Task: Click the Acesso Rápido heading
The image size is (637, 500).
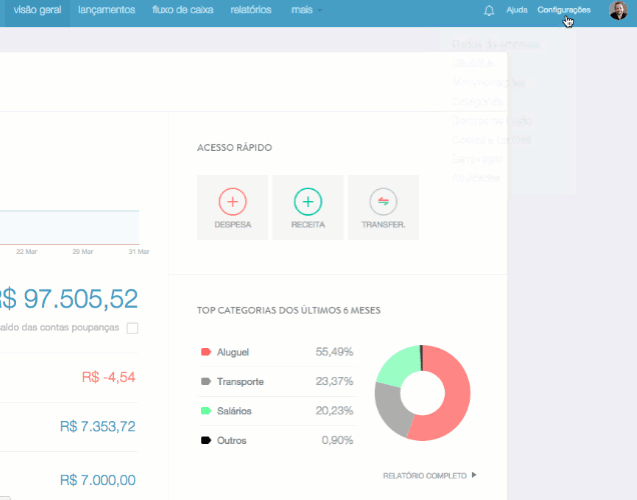Action: (x=234, y=147)
